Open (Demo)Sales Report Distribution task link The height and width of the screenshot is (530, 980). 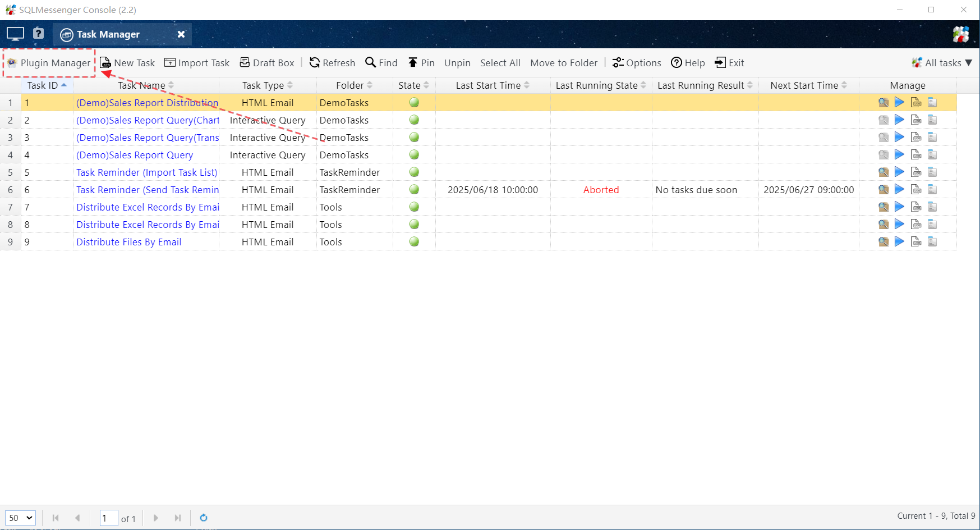pyautogui.click(x=147, y=103)
